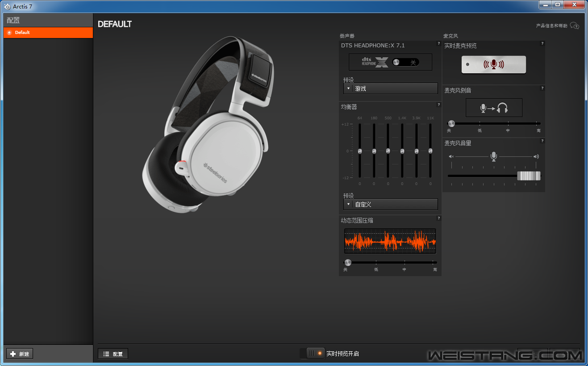Click the microphone icon above mic volume slider

(x=494, y=156)
